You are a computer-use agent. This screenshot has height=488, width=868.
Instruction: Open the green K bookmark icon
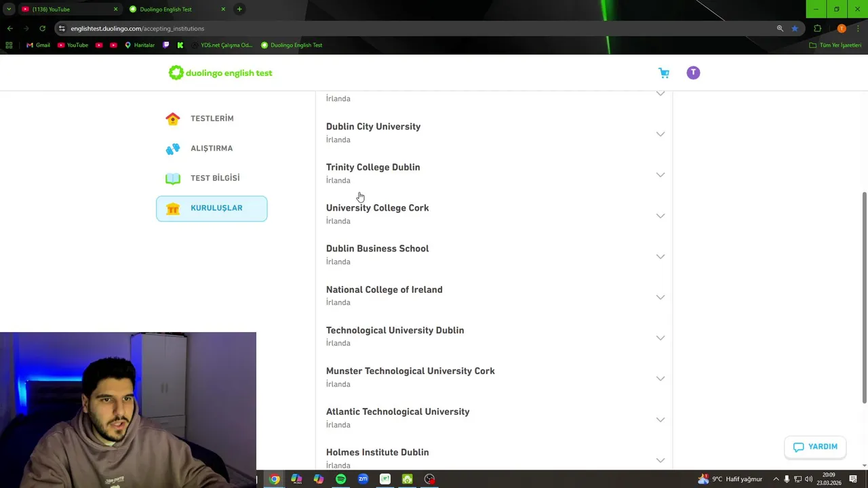pos(180,45)
